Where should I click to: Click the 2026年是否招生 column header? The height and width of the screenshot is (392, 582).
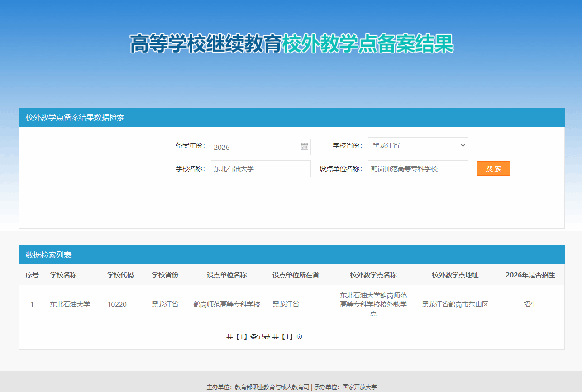coord(530,275)
